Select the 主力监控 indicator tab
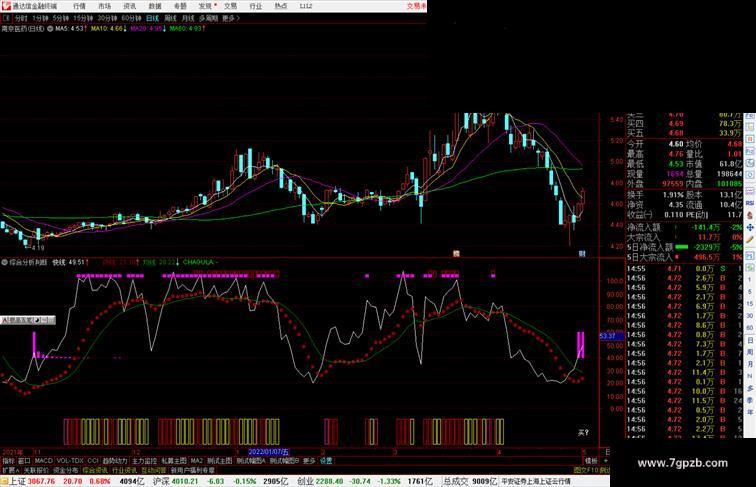The height and width of the screenshot is (487, 756). [x=144, y=461]
